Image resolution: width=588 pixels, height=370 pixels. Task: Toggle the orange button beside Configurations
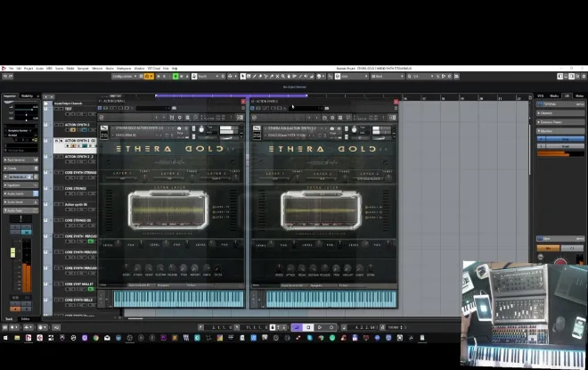(149, 76)
